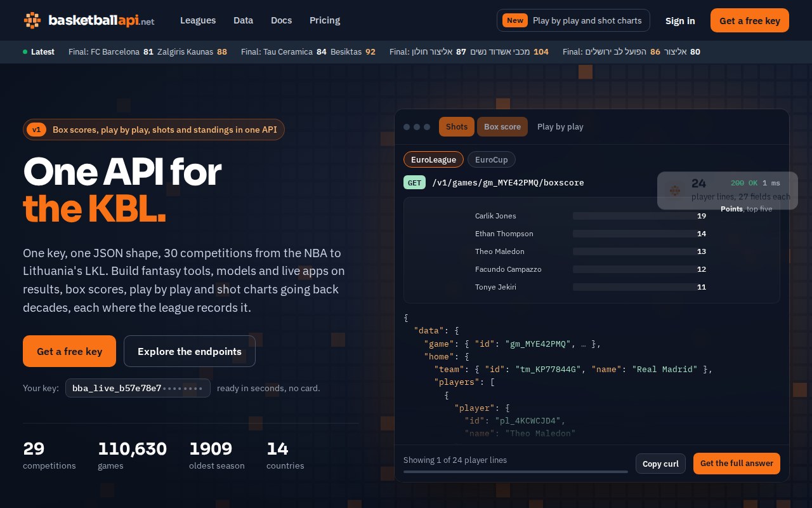The height and width of the screenshot is (508, 812).
Task: Click the 29 competitions stat
Action: click(49, 455)
